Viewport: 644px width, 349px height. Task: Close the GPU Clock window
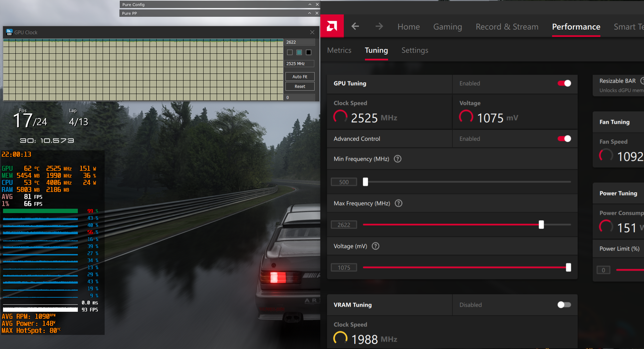pyautogui.click(x=312, y=32)
